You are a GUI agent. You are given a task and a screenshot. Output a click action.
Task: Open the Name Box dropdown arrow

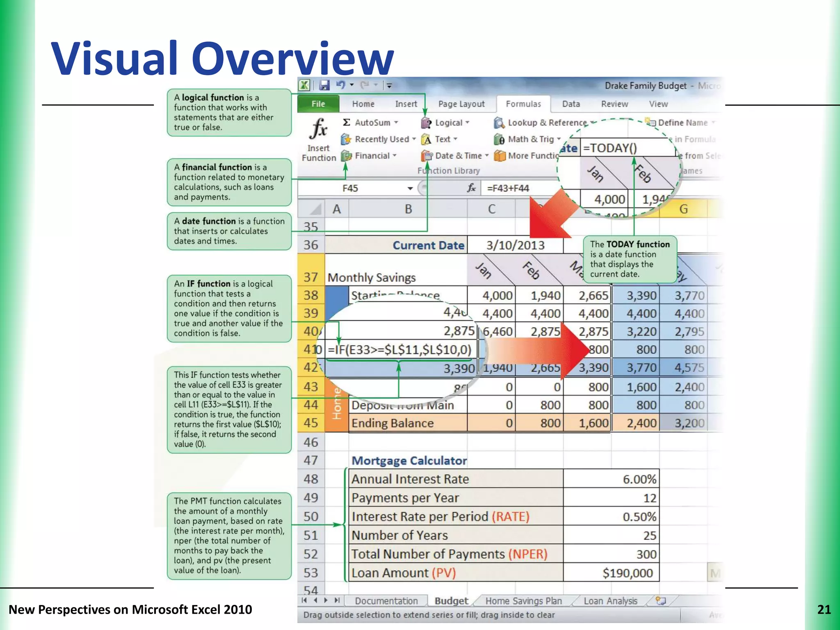[x=410, y=188]
